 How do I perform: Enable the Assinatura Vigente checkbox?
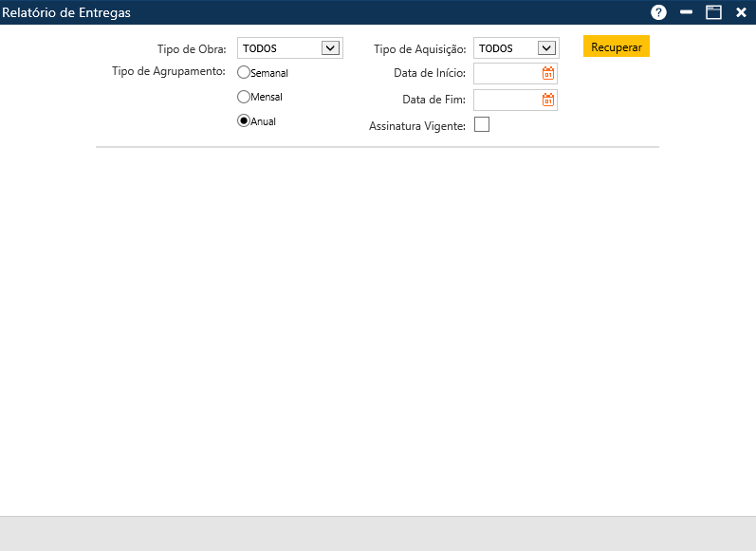coord(482,124)
